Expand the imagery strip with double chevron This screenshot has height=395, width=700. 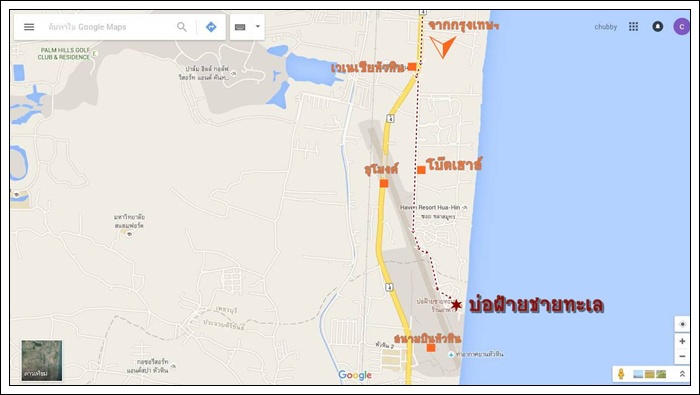682,374
